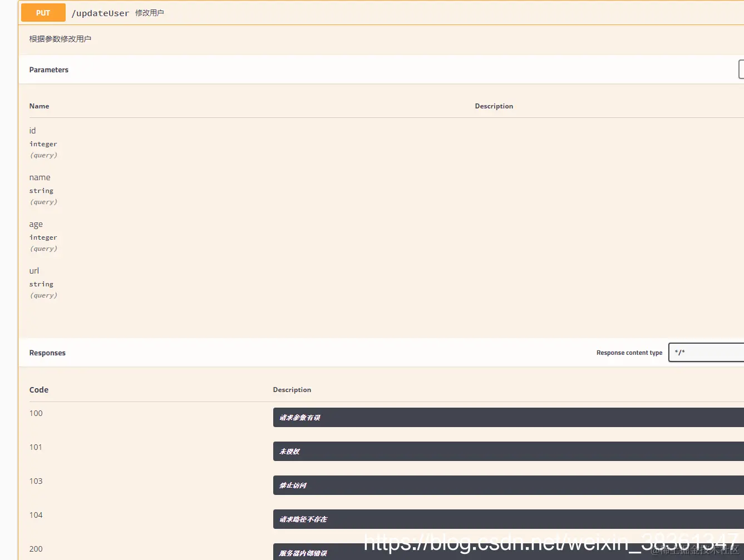Click response code 101
Screen dimensions: 744x560
(36, 447)
